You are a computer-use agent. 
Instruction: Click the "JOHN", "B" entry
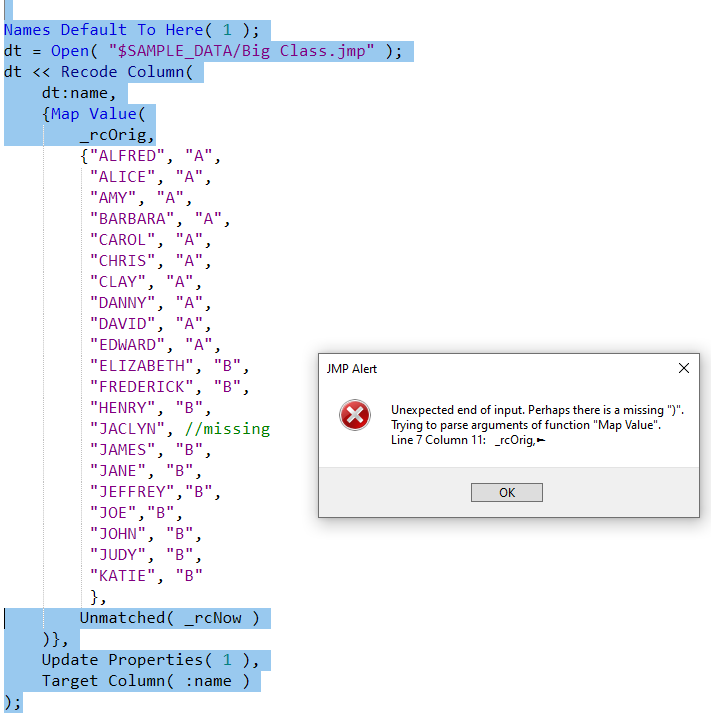[146, 534]
